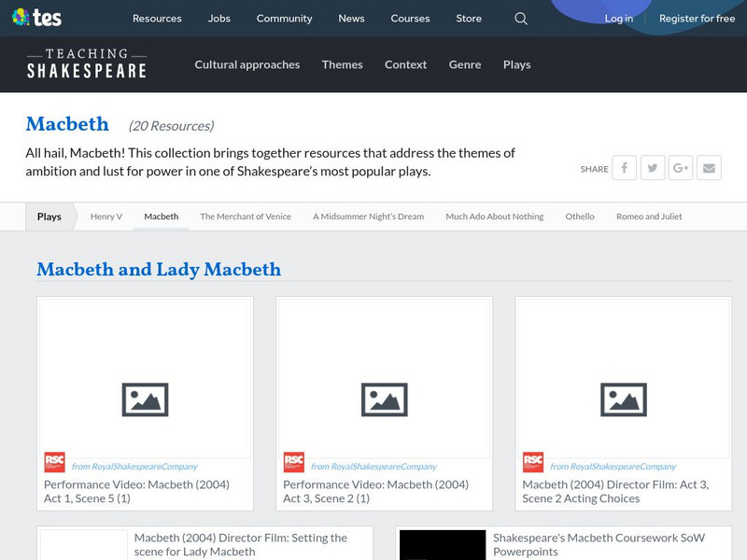Image resolution: width=747 pixels, height=560 pixels.
Task: Select the Othello tab
Action: coord(580,217)
